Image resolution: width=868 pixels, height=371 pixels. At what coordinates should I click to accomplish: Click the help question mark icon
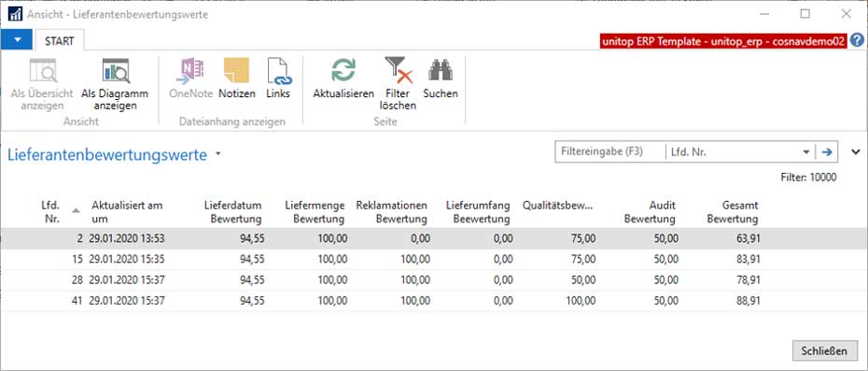(857, 40)
